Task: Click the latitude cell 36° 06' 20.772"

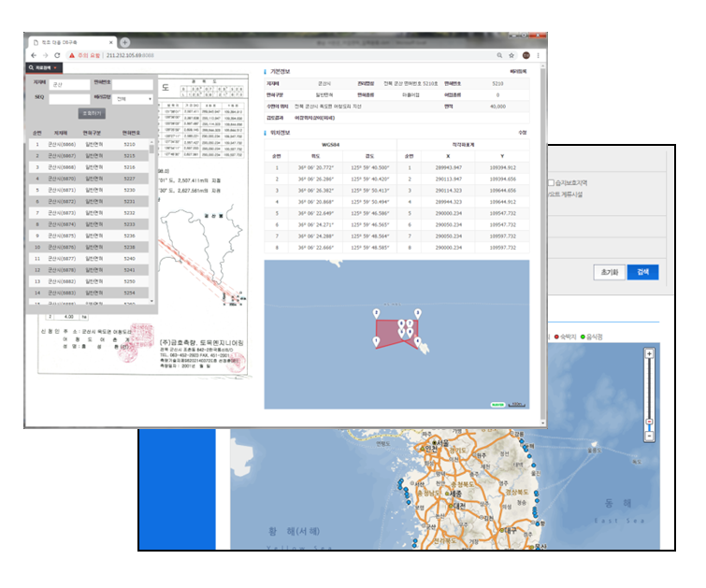Action: pos(316,167)
